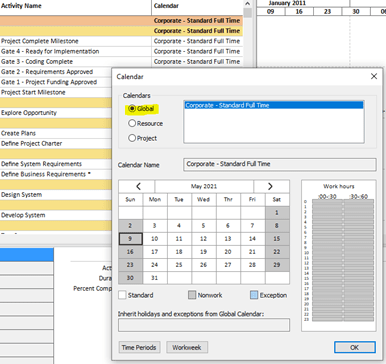Viewport: 386px width, 364px height.
Task: Click calendar cell for Project Complete Milestone row
Action: [x=197, y=41]
